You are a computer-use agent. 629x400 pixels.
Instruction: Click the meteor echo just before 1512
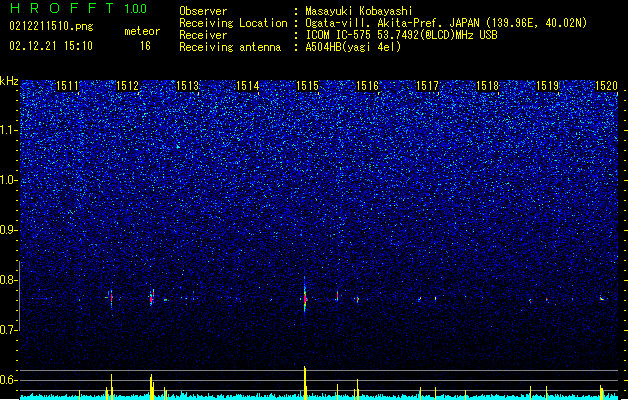pyautogui.click(x=112, y=298)
